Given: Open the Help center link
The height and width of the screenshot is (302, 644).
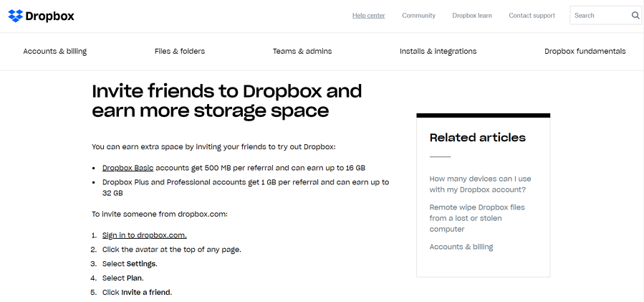Looking at the screenshot, I should [x=369, y=16].
